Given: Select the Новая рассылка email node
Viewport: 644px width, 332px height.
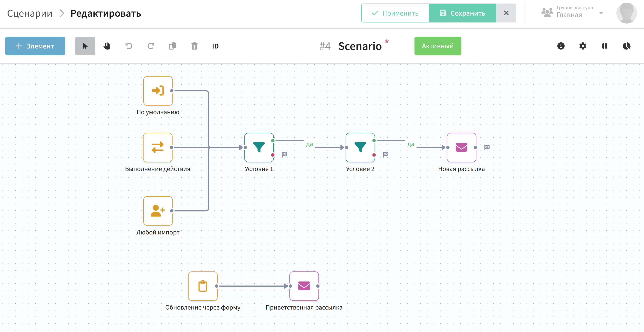Looking at the screenshot, I should (462, 147).
